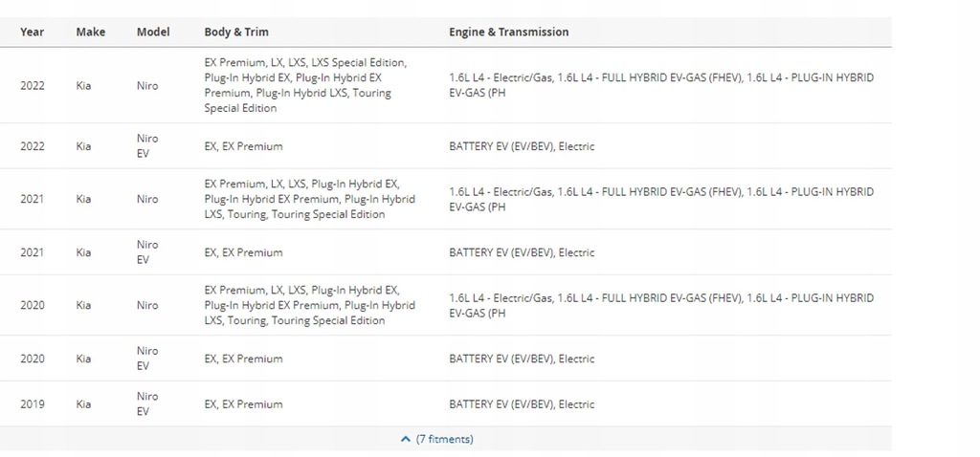Image resolution: width=980 pixels, height=457 pixels.
Task: Click the 2022 Niro EV model cell
Action: (x=147, y=145)
